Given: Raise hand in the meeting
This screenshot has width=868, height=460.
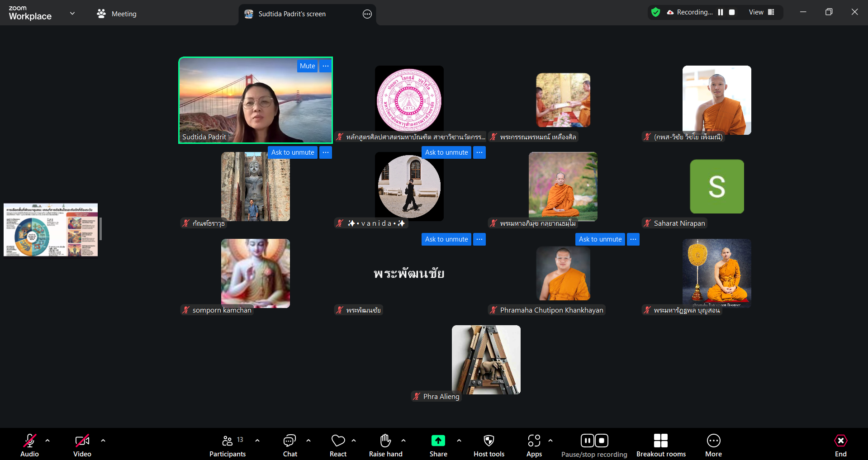Looking at the screenshot, I should point(385,446).
